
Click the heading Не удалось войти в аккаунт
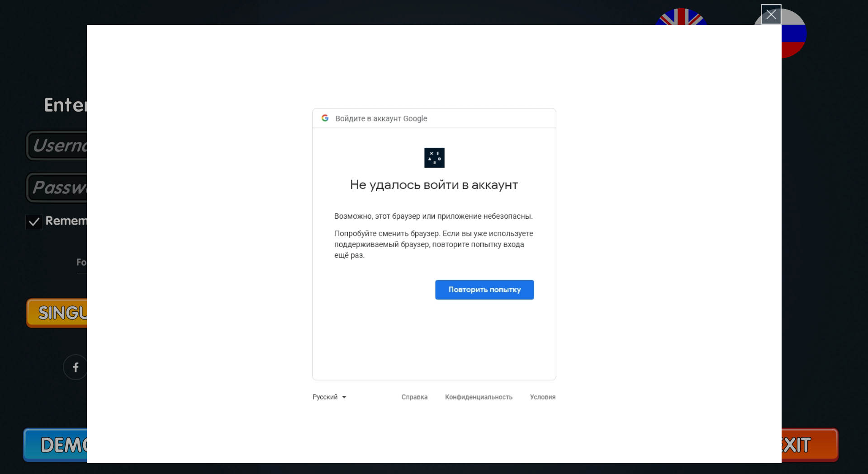click(x=434, y=185)
